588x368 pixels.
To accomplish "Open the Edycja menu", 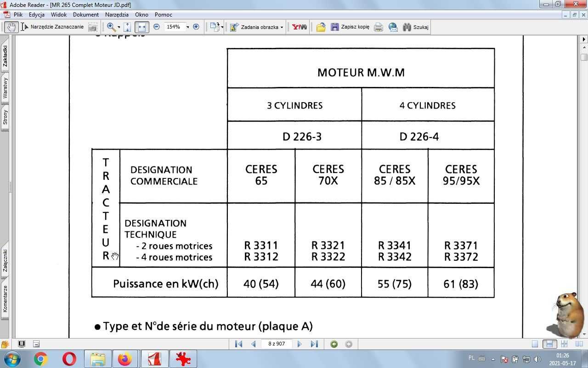I will point(37,14).
